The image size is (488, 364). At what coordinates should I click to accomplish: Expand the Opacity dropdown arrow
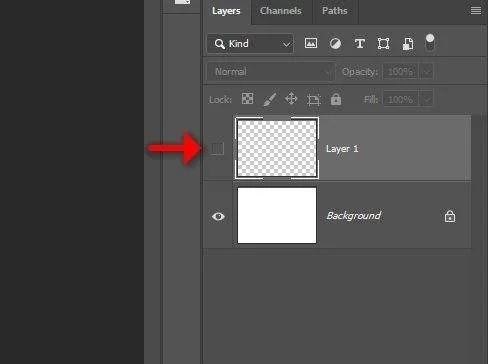pos(427,72)
